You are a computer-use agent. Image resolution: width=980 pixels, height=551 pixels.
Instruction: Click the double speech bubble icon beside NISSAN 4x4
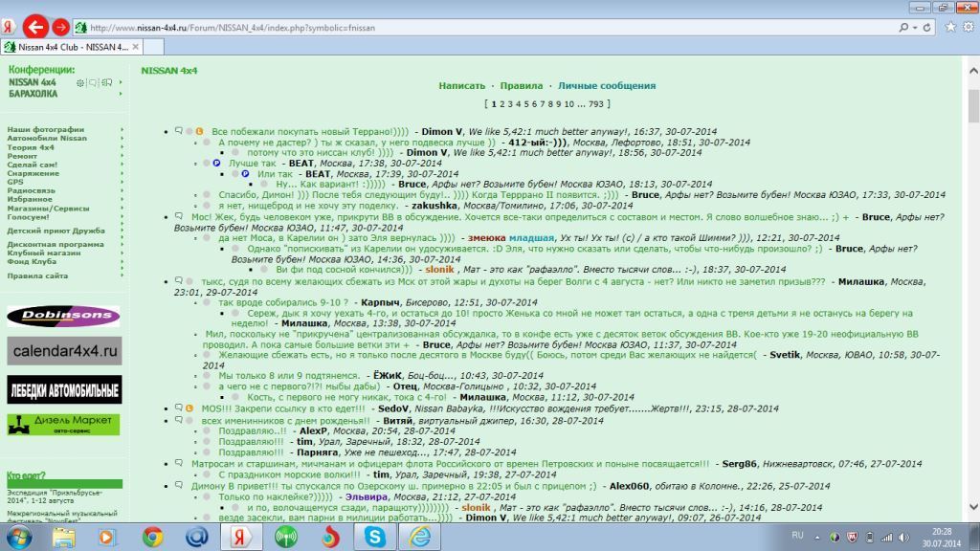tap(107, 82)
